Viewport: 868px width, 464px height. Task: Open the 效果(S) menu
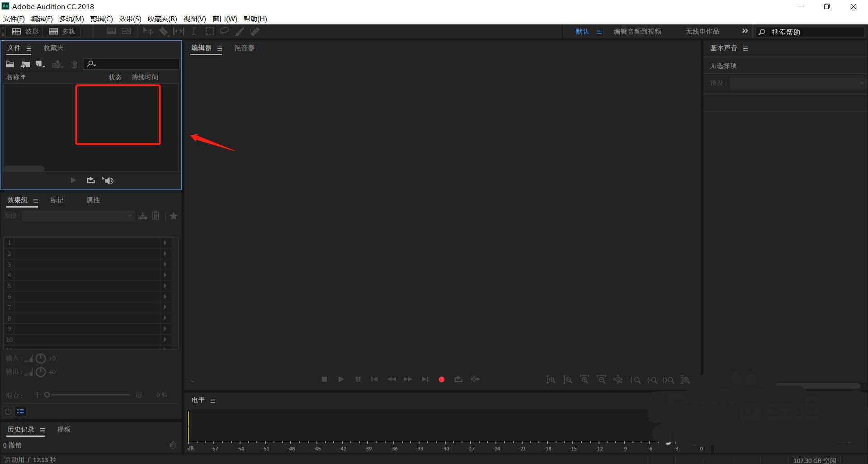130,19
